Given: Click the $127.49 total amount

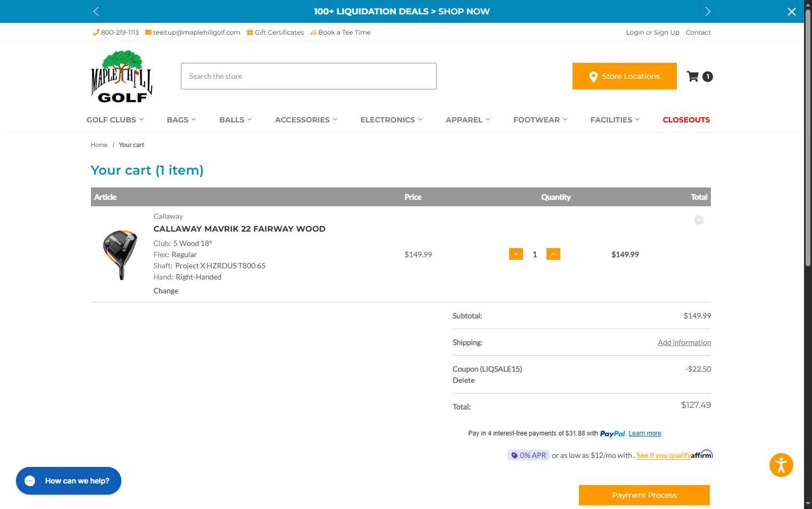Looking at the screenshot, I should coord(696,405).
